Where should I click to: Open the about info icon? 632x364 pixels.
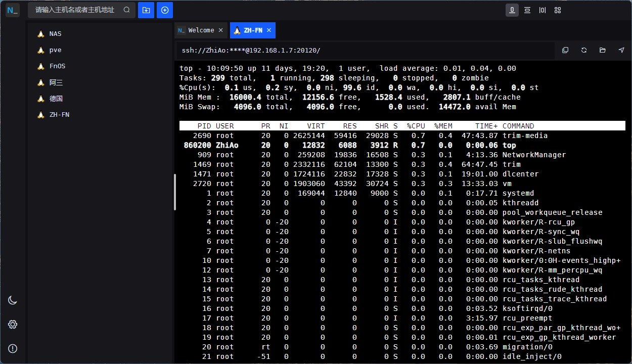(13, 348)
